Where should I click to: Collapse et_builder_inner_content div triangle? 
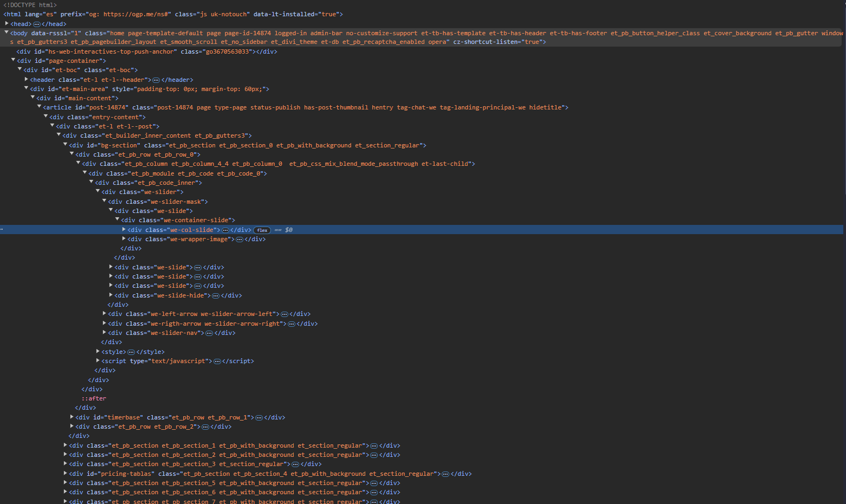(59, 135)
